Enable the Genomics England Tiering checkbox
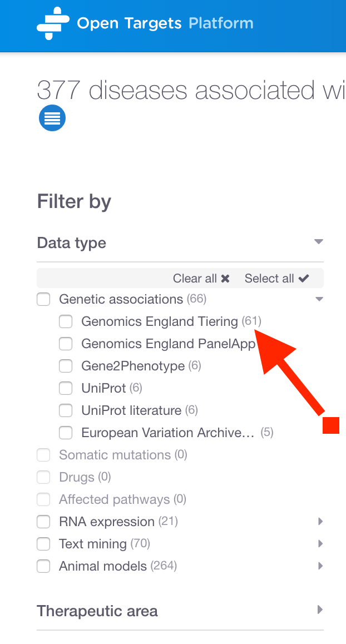Image resolution: width=346 pixels, height=644 pixels. click(66, 321)
